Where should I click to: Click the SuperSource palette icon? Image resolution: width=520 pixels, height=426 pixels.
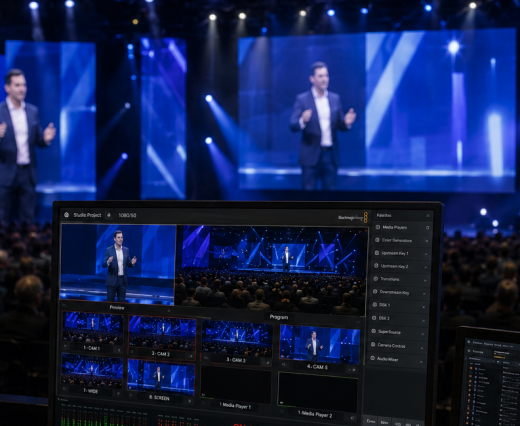click(373, 331)
